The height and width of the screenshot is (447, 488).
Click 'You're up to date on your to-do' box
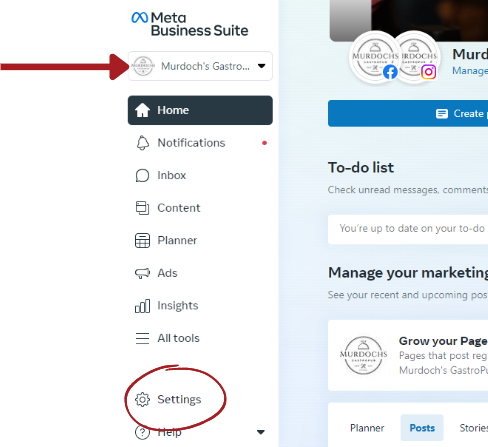(x=408, y=229)
